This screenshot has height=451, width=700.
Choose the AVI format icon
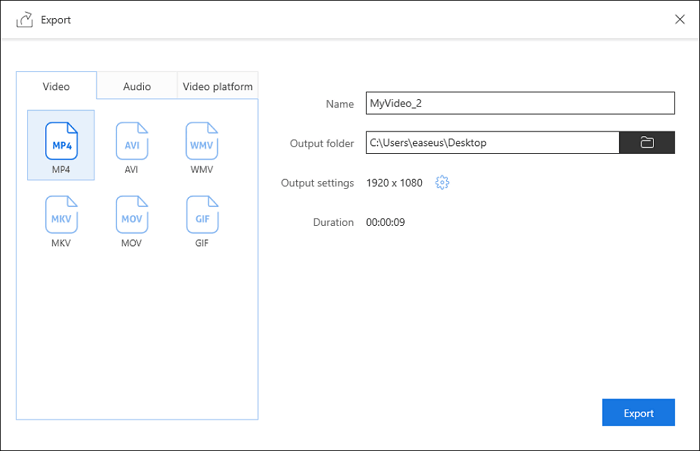click(x=131, y=144)
